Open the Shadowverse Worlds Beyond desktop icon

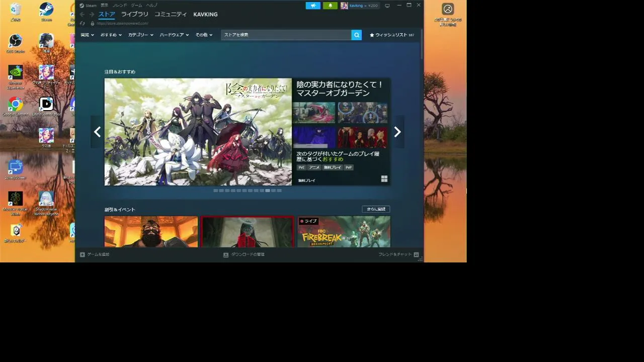(46, 203)
